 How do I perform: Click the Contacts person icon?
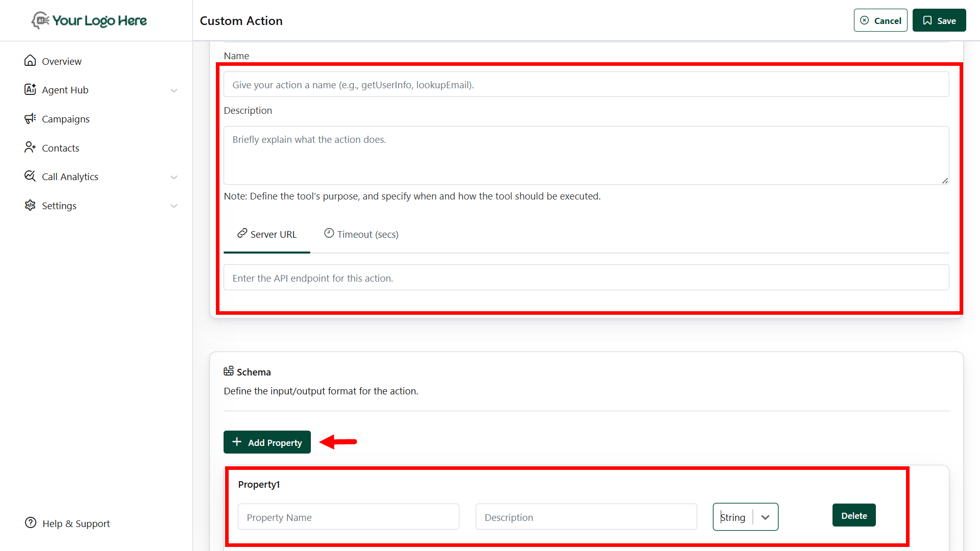click(30, 147)
